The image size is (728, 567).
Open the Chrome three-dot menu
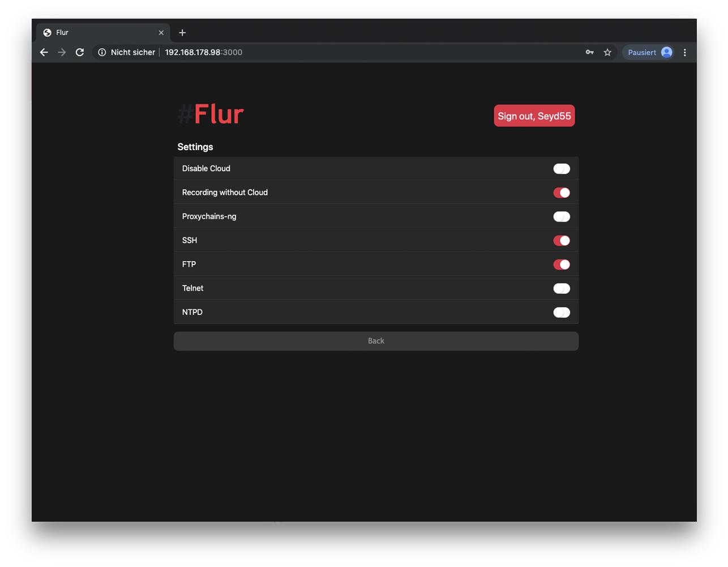(x=685, y=52)
